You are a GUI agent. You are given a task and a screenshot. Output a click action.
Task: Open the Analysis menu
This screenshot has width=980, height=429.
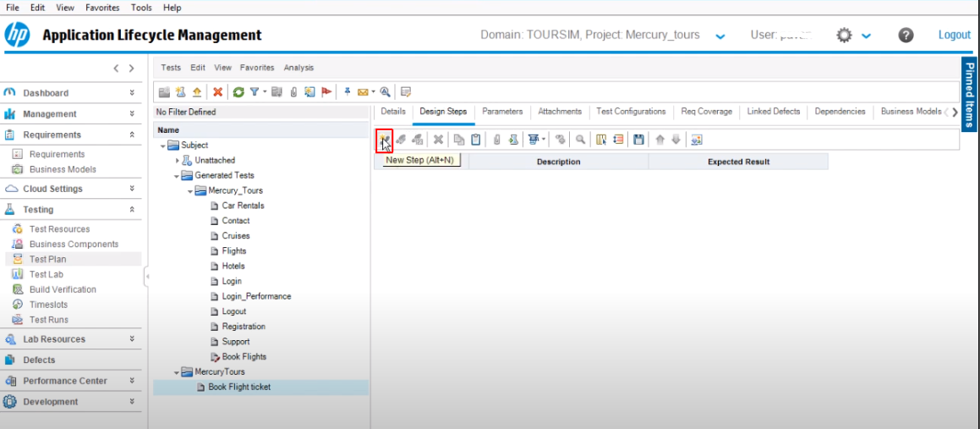298,68
